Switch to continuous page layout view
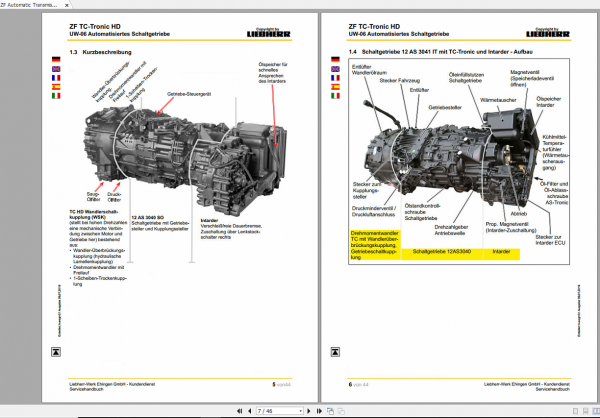Screen dimensions: 600x418 coord(585,411)
